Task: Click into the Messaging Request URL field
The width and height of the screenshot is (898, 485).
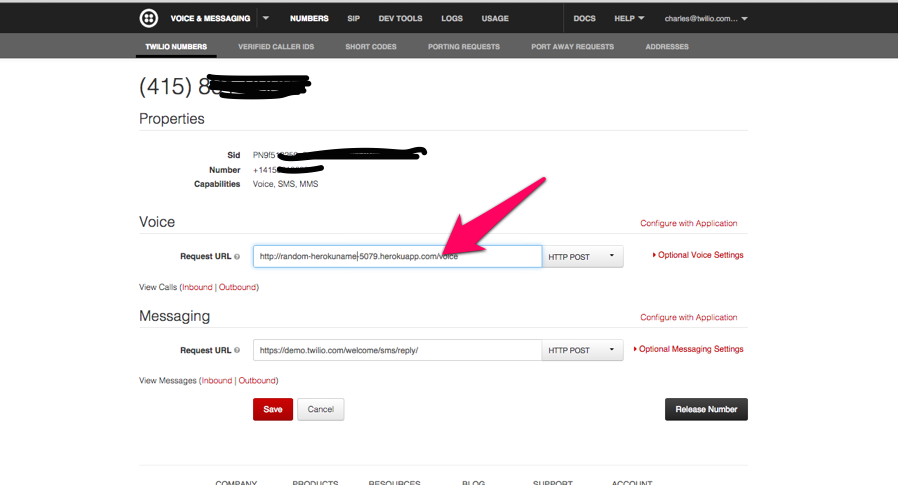Action: (397, 350)
